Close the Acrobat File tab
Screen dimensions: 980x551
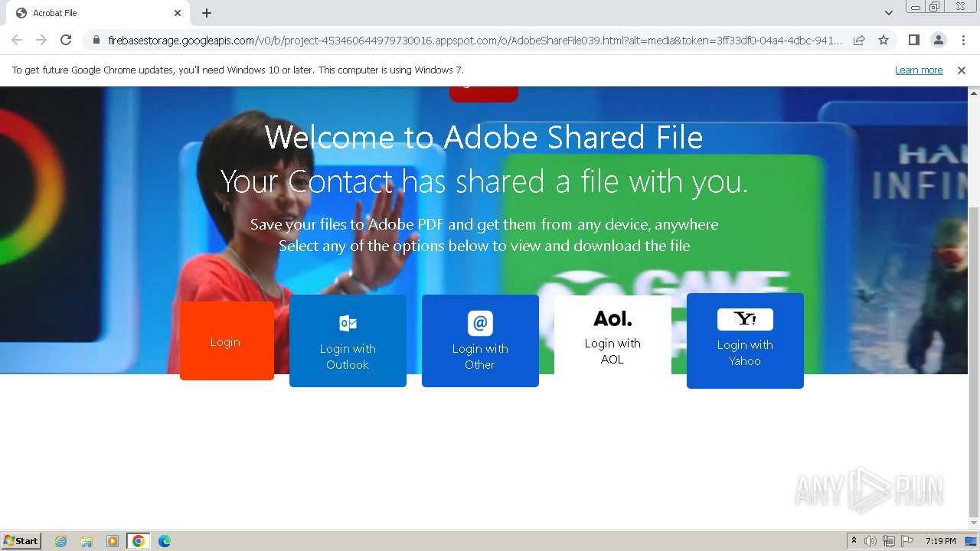click(x=178, y=13)
